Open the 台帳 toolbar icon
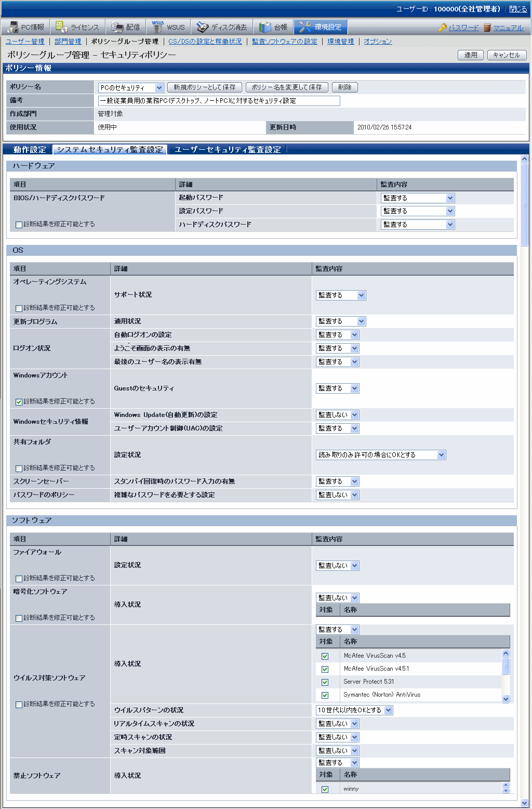 point(265,27)
